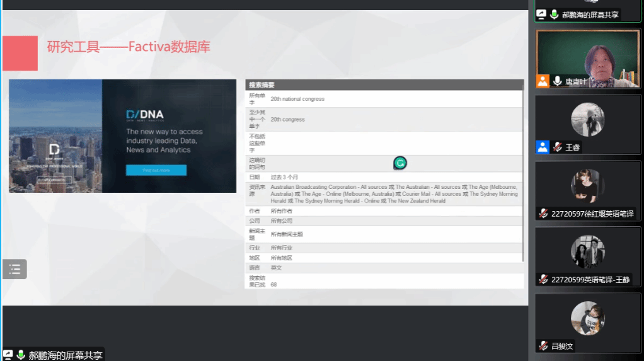644x361 pixels.
Task: Click 唐青叶's orange host badge icon
Action: click(x=543, y=81)
